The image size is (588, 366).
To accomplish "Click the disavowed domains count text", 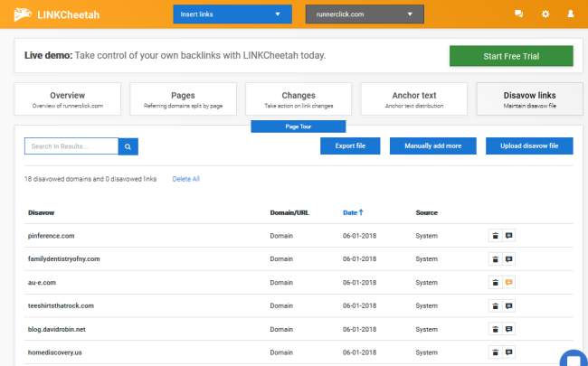I will [90, 179].
